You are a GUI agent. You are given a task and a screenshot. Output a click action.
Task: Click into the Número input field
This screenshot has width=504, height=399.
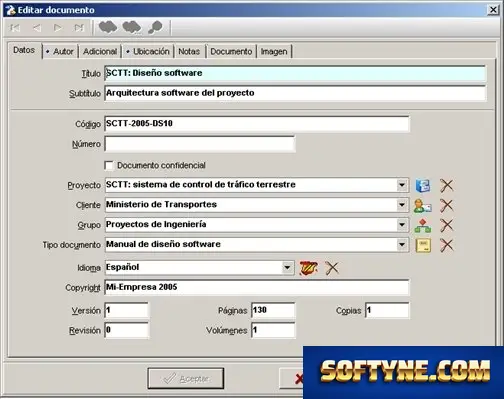tap(200, 144)
